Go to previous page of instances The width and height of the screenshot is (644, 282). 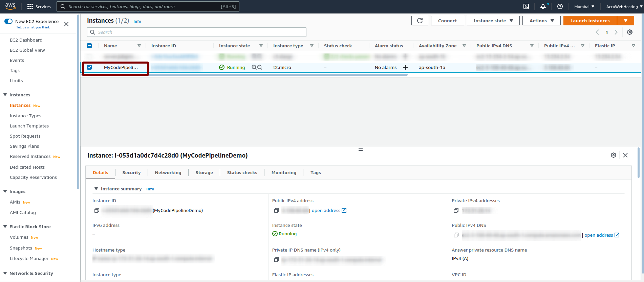pyautogui.click(x=597, y=32)
